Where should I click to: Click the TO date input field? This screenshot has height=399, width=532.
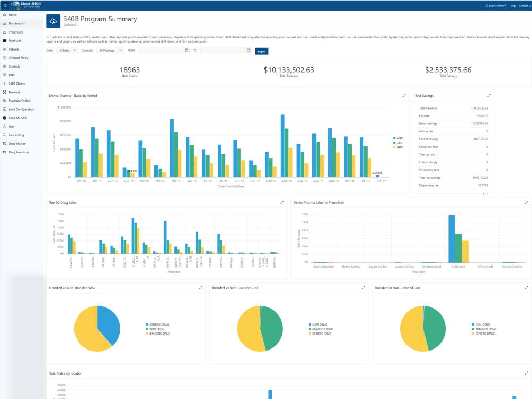click(223, 51)
